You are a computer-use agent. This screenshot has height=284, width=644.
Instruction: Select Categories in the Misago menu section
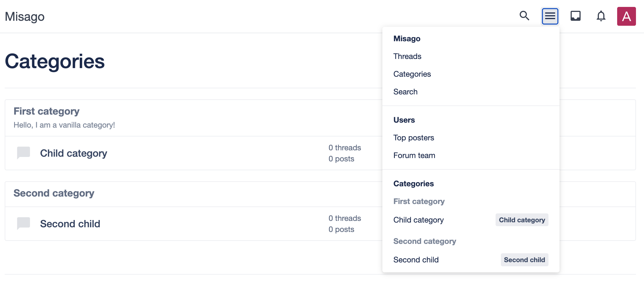(x=412, y=74)
